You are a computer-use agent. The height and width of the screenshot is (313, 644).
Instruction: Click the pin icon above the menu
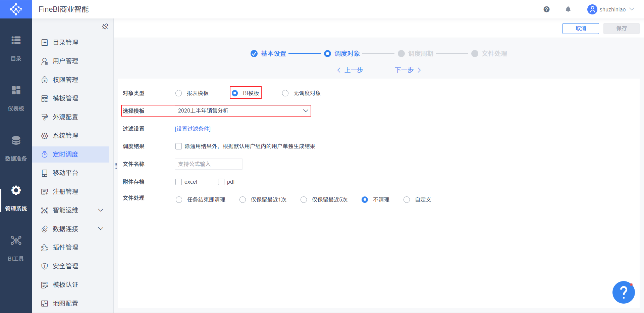[105, 26]
